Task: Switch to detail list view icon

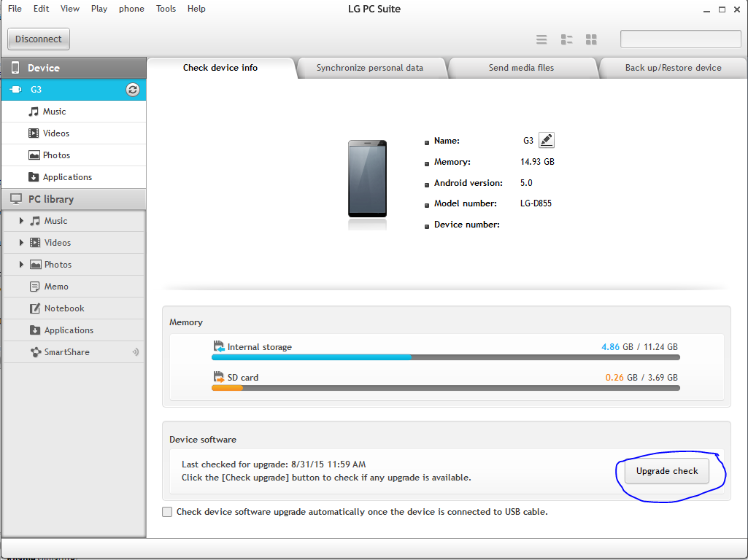Action: tap(566, 39)
